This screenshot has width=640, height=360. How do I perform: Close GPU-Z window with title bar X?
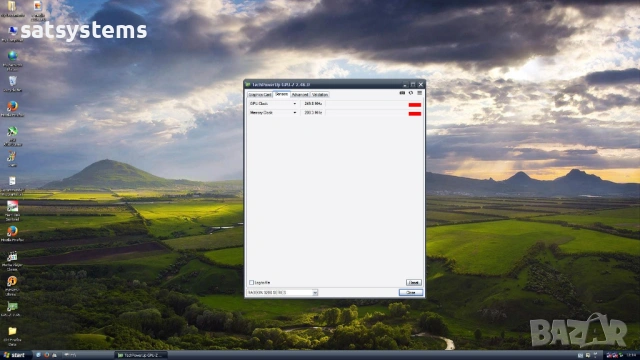[x=421, y=84]
